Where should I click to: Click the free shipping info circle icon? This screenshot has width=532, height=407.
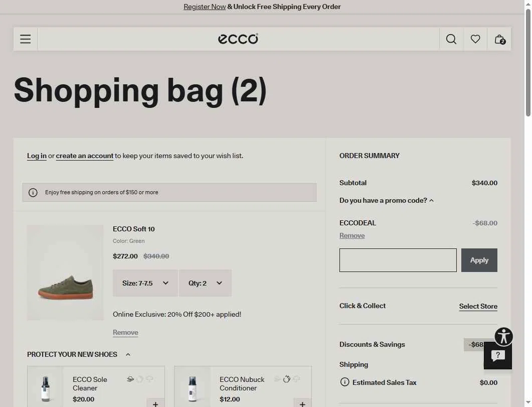[33, 193]
